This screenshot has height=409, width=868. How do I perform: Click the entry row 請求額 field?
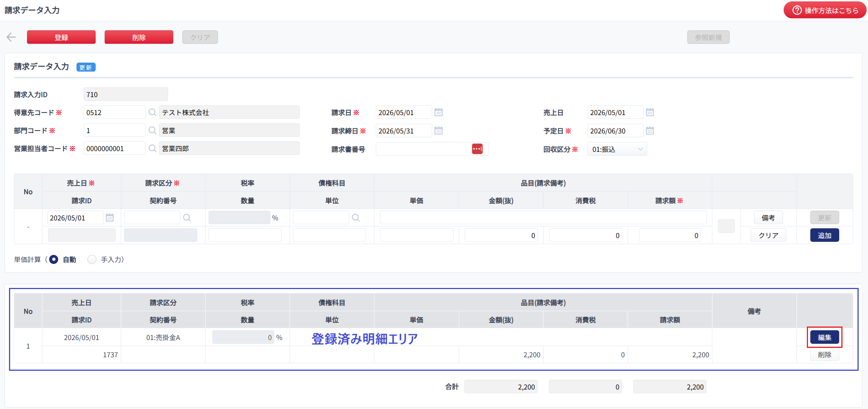[x=670, y=235]
